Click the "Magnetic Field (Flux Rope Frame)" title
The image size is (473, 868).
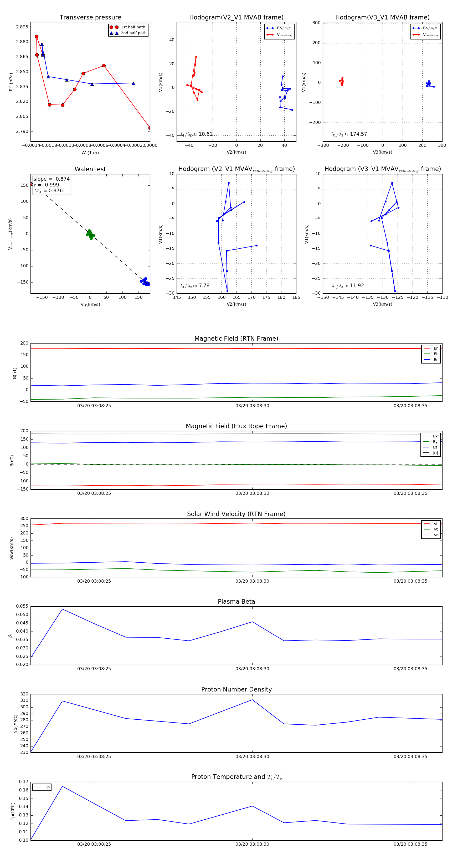pos(236,426)
